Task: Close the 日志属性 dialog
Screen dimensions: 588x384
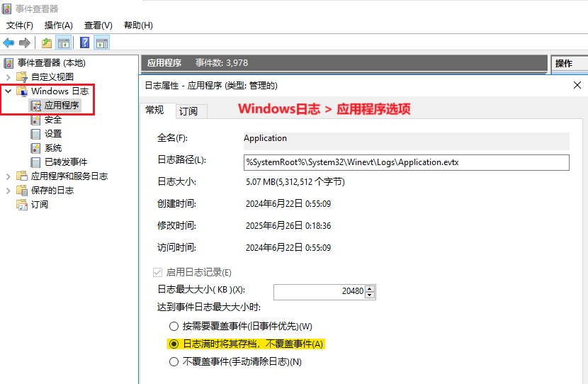Action: [x=577, y=85]
